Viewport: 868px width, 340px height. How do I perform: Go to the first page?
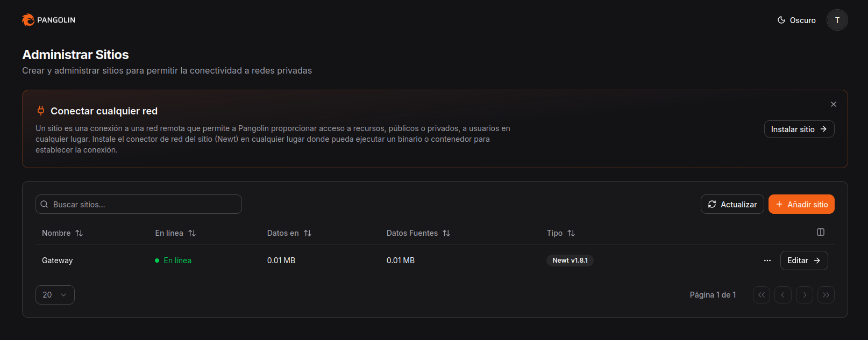click(761, 295)
